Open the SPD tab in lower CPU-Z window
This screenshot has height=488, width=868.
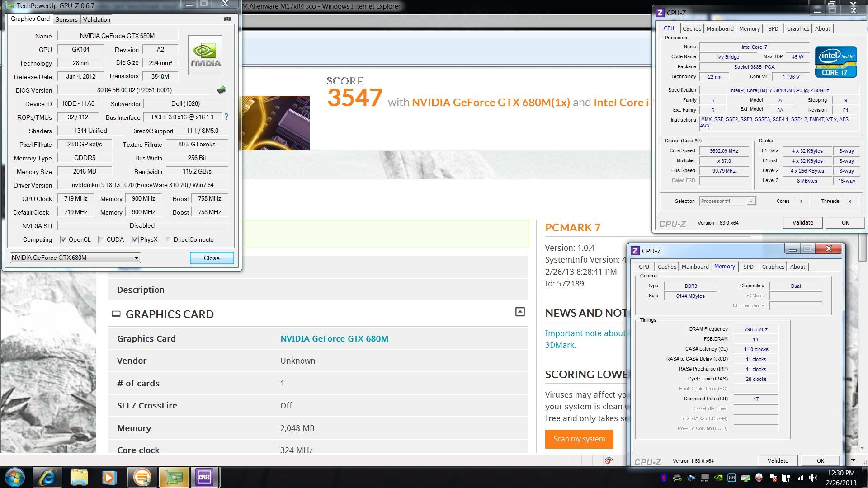coord(748,267)
